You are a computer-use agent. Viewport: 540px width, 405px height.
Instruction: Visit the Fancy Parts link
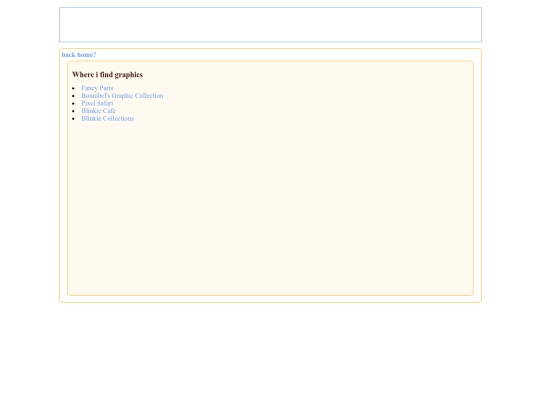click(x=97, y=88)
